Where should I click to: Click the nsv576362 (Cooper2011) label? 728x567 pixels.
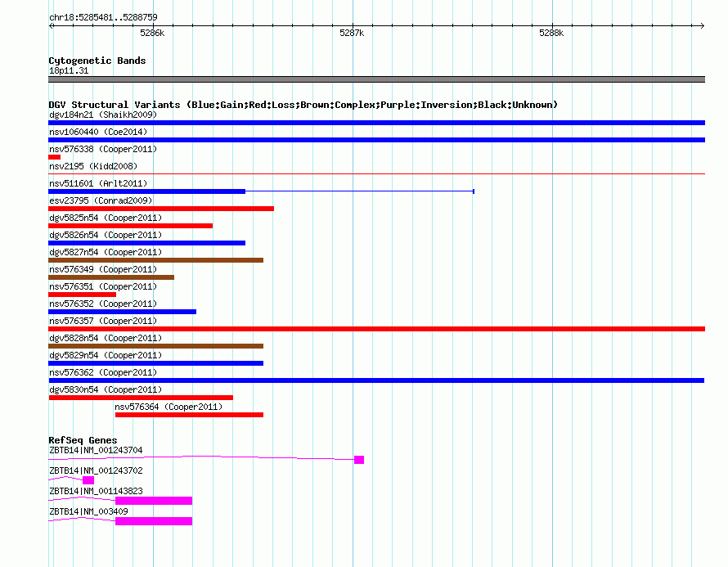[x=103, y=372]
